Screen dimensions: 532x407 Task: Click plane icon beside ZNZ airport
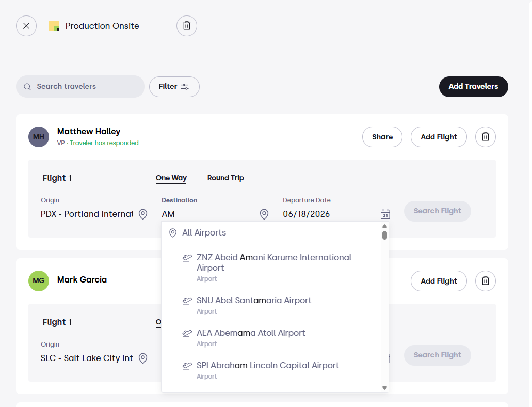pos(187,258)
